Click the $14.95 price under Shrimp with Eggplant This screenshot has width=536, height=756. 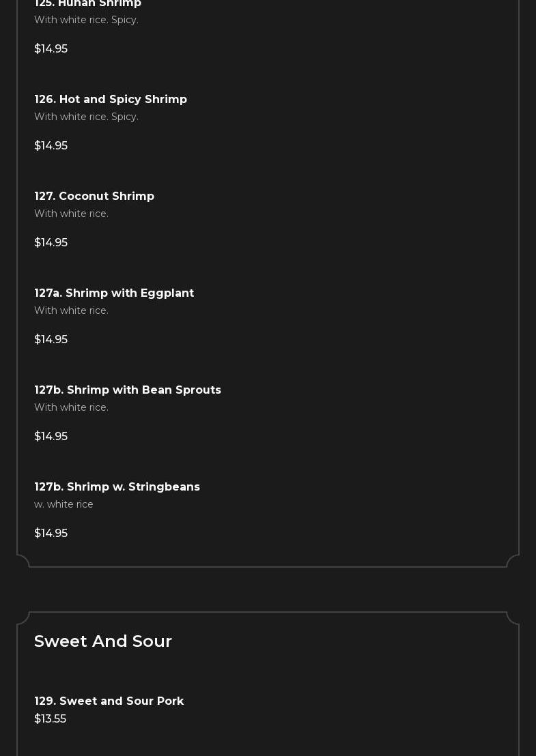[51, 340]
